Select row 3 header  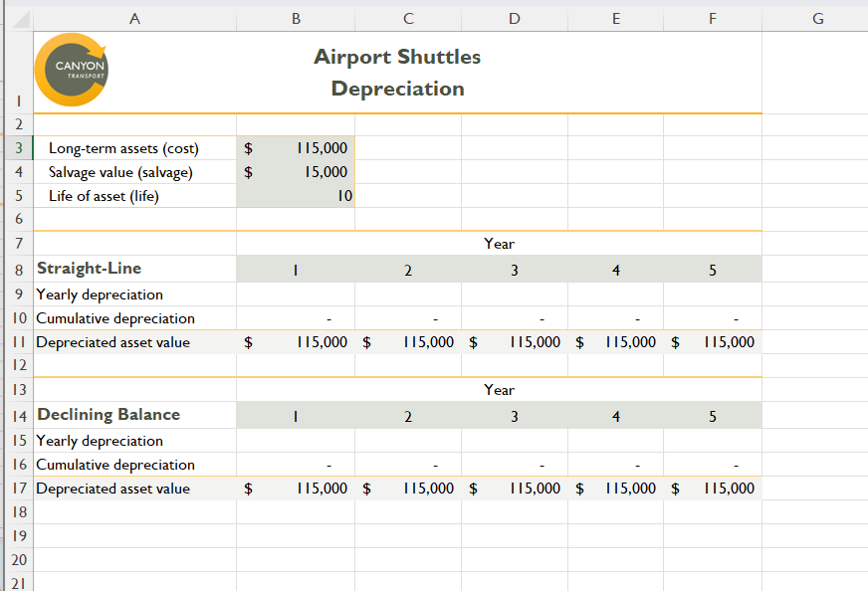18,147
